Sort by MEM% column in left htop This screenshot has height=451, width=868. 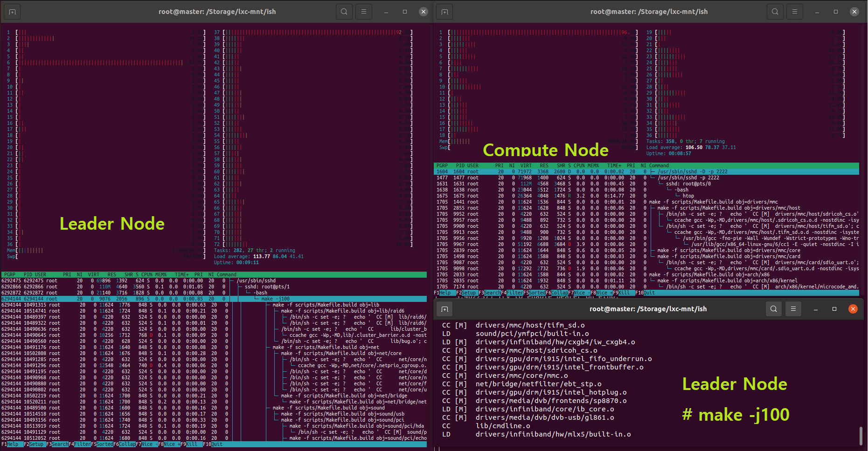160,275
